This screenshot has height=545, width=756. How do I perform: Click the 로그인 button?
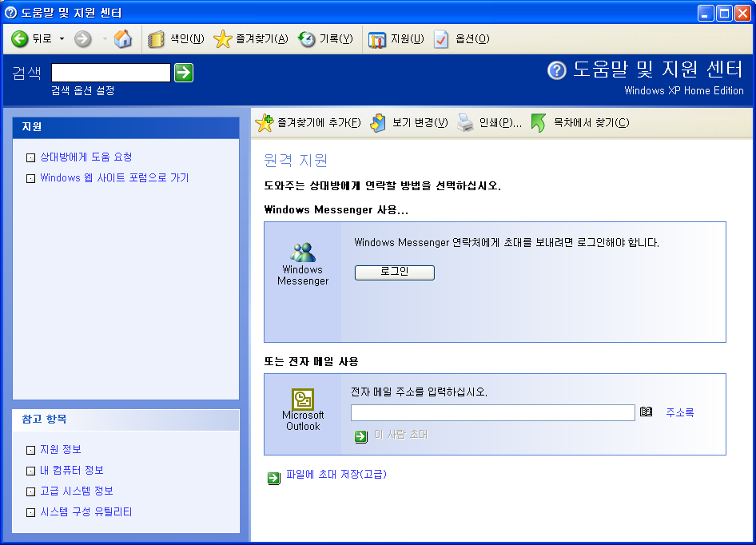(x=395, y=272)
